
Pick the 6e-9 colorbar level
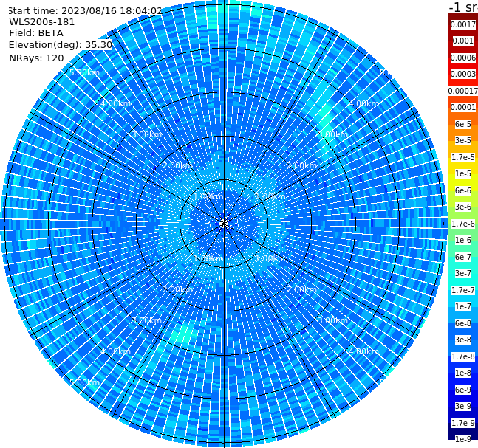(463, 390)
